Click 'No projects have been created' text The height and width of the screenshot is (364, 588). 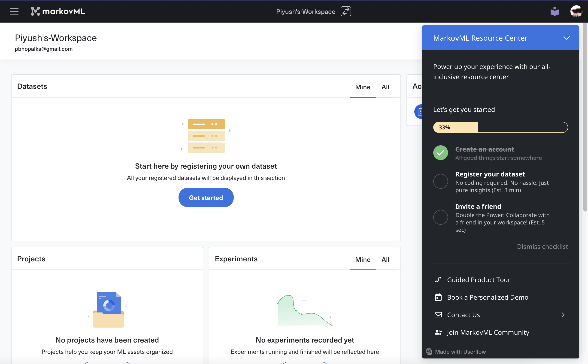[107, 340]
